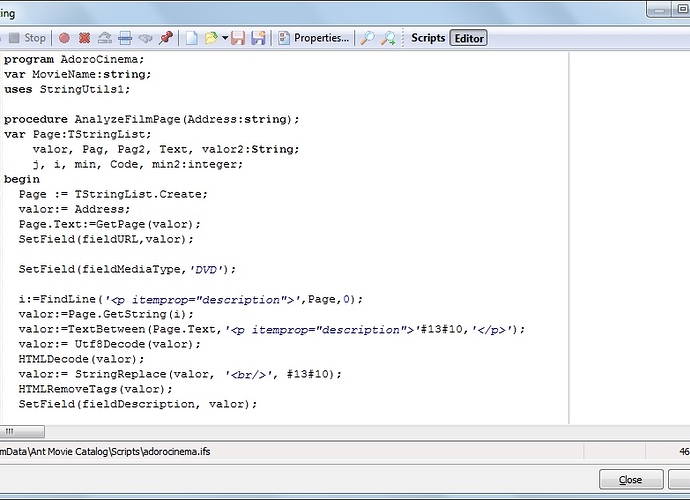Click 'Page.Text:=GetPage(valor);' line
Screen dimensions: 690x500
point(109,224)
